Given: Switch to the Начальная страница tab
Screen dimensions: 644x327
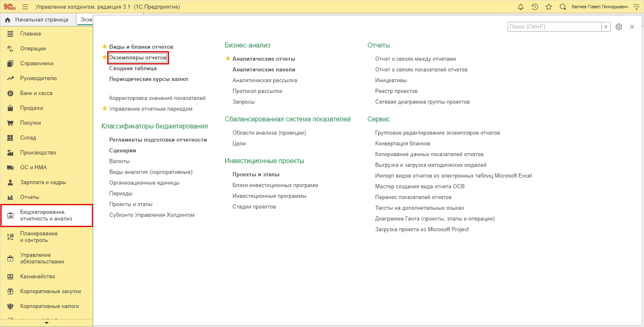Looking at the screenshot, I should coord(39,20).
